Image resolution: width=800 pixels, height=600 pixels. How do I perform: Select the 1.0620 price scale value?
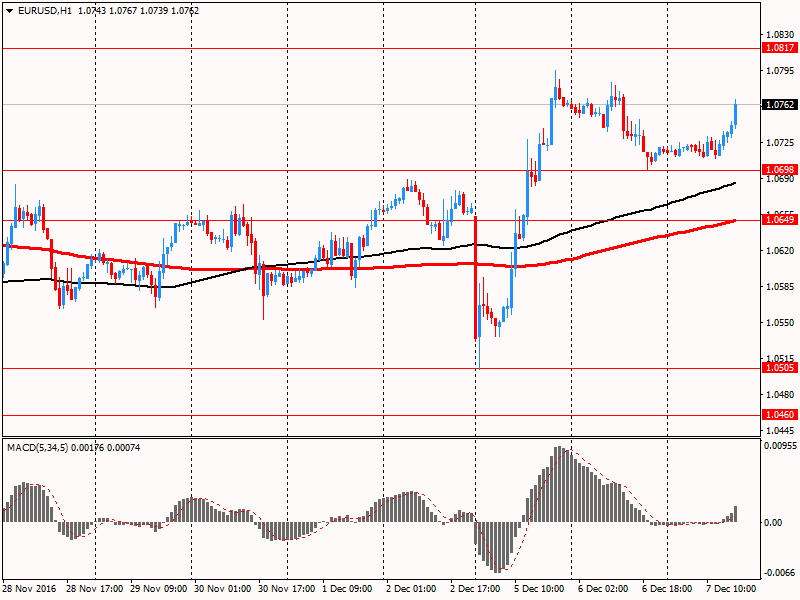tap(780, 251)
